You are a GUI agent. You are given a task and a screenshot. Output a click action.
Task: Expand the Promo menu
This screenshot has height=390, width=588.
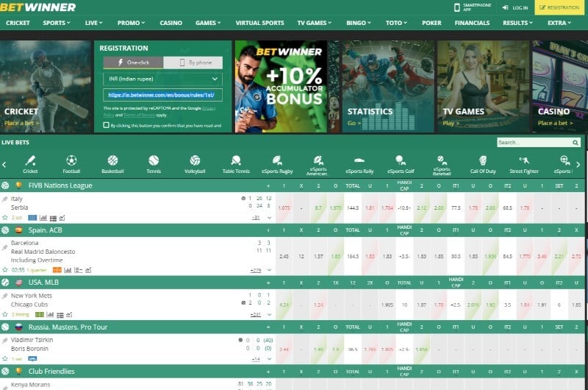click(131, 23)
